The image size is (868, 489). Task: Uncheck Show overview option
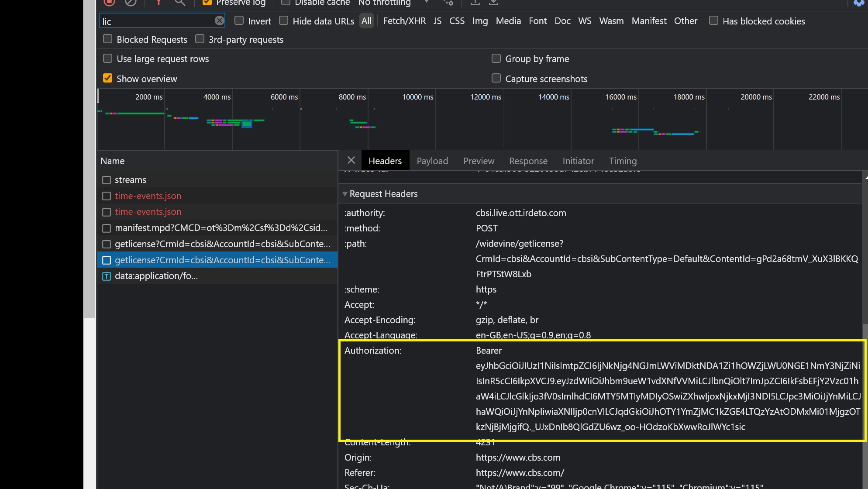(x=107, y=78)
